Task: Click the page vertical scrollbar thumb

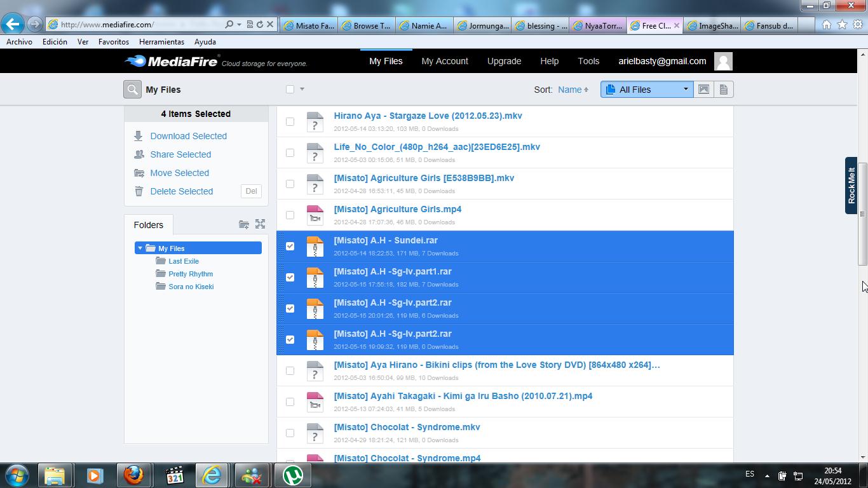Action: coord(862,214)
